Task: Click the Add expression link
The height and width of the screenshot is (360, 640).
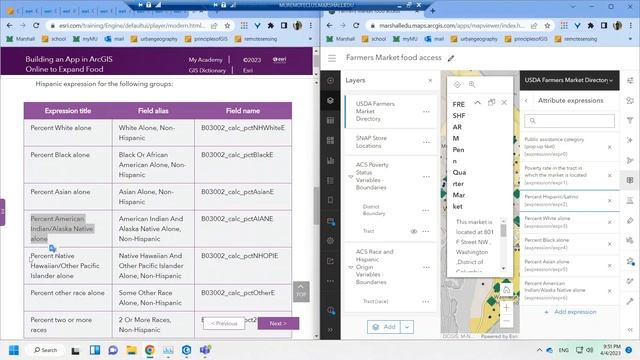Action: pyautogui.click(x=570, y=312)
